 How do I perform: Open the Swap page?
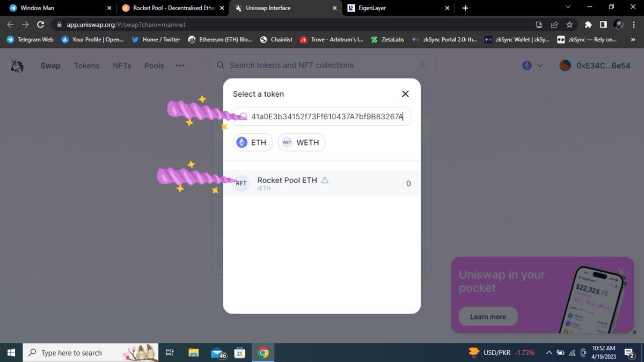[50, 66]
